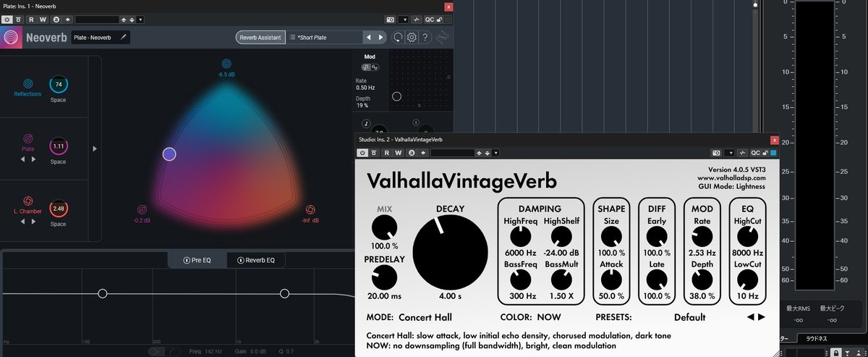Adjust Reflections Space knob showing 74

(58, 85)
